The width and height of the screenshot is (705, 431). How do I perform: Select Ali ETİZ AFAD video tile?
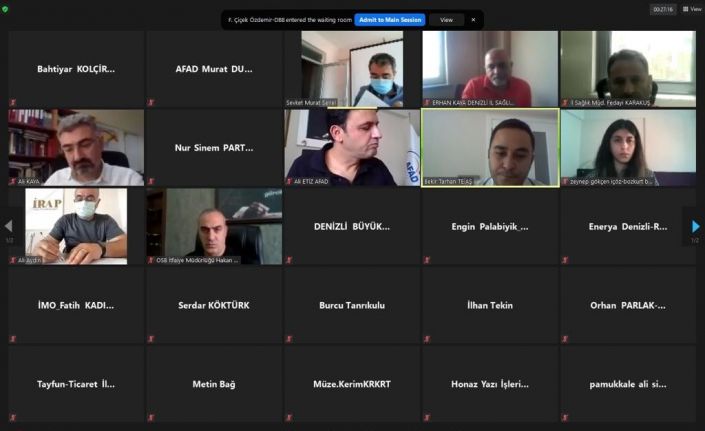352,147
